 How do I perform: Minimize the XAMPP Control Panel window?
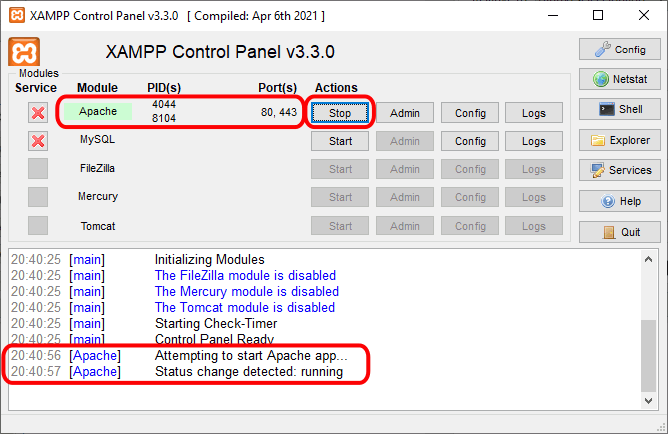click(553, 16)
